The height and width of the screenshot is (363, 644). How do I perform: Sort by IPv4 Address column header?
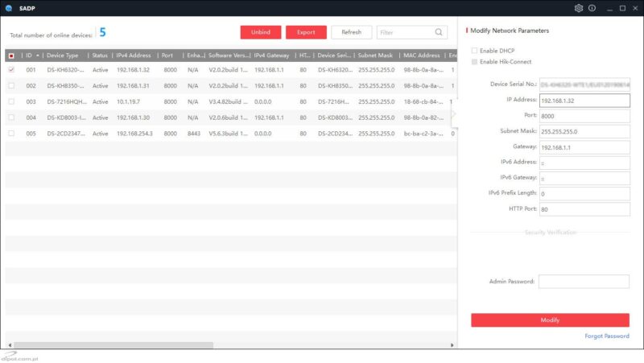[134, 56]
